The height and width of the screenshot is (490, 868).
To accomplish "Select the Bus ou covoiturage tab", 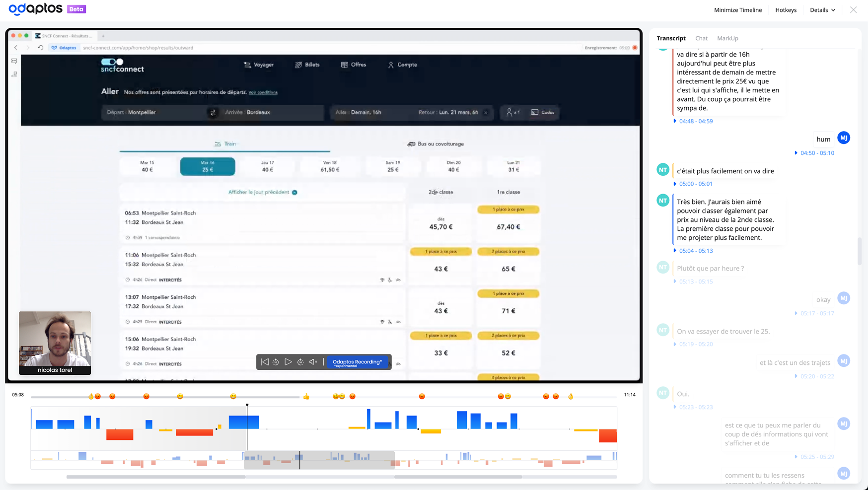I will (435, 144).
